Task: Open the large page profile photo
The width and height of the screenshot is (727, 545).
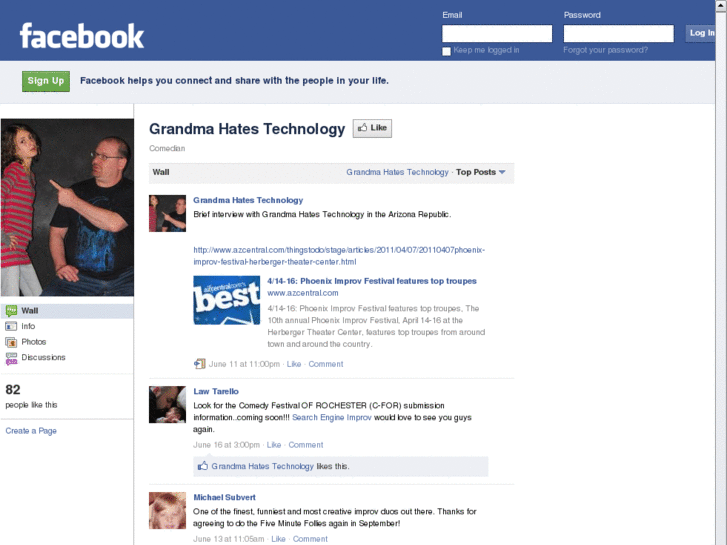Action: 67,207
